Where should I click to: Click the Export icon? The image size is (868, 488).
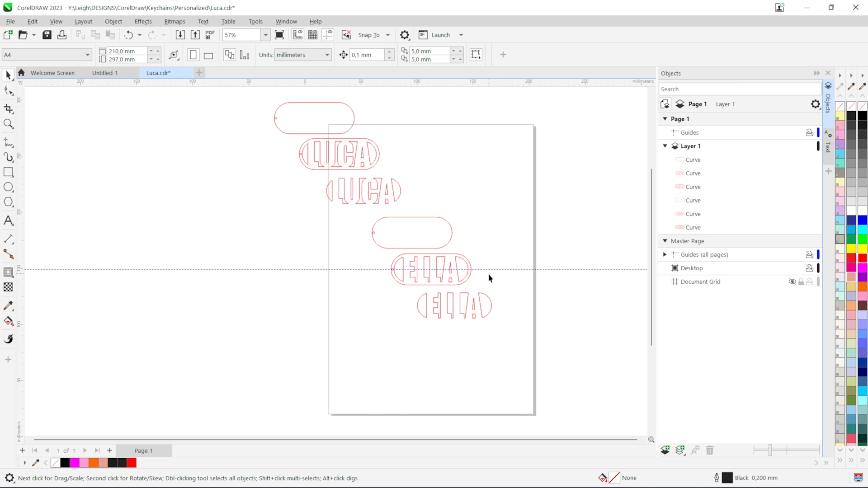tap(195, 35)
